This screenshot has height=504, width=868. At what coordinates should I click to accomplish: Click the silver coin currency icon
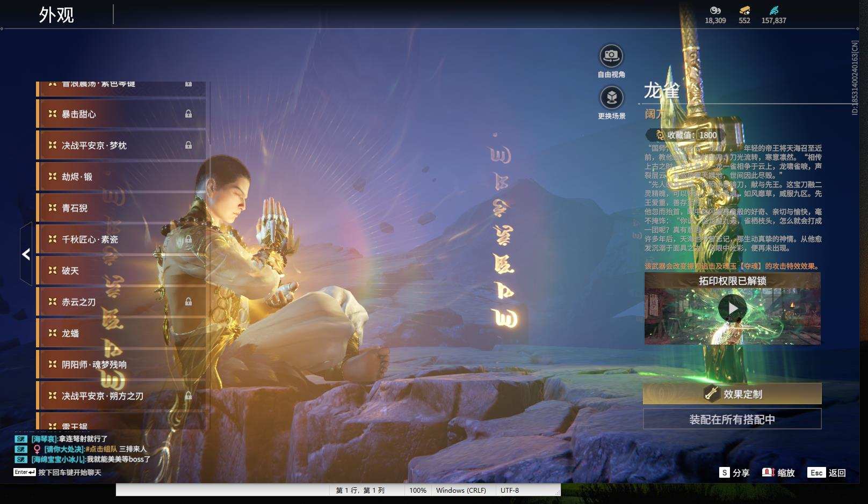(x=715, y=10)
